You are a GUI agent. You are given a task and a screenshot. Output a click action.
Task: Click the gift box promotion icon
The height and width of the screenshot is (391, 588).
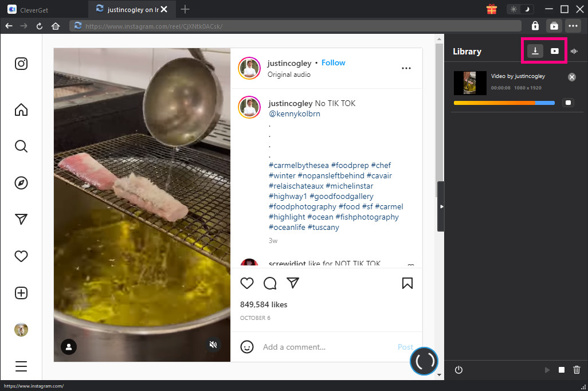[491, 9]
